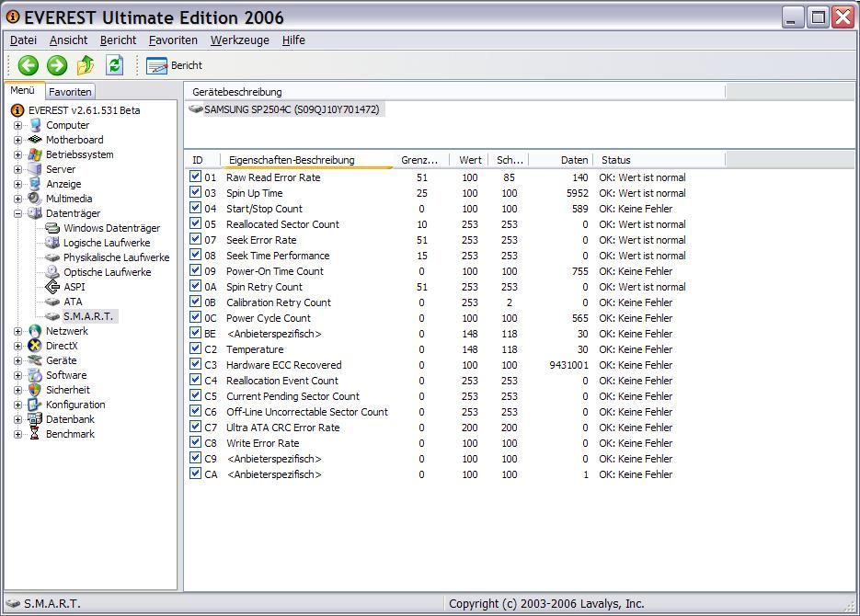Open the Datei menu

pyautogui.click(x=24, y=40)
